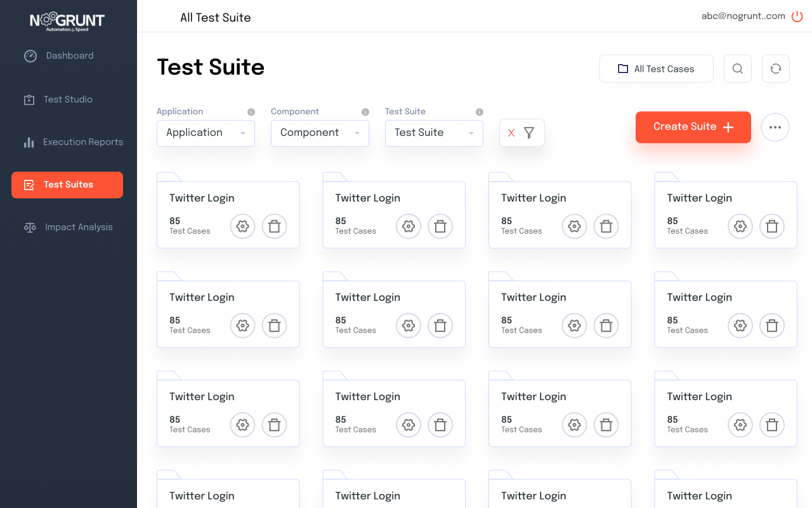Open the search magnifier icon
This screenshot has height=508, width=812.
(x=737, y=68)
